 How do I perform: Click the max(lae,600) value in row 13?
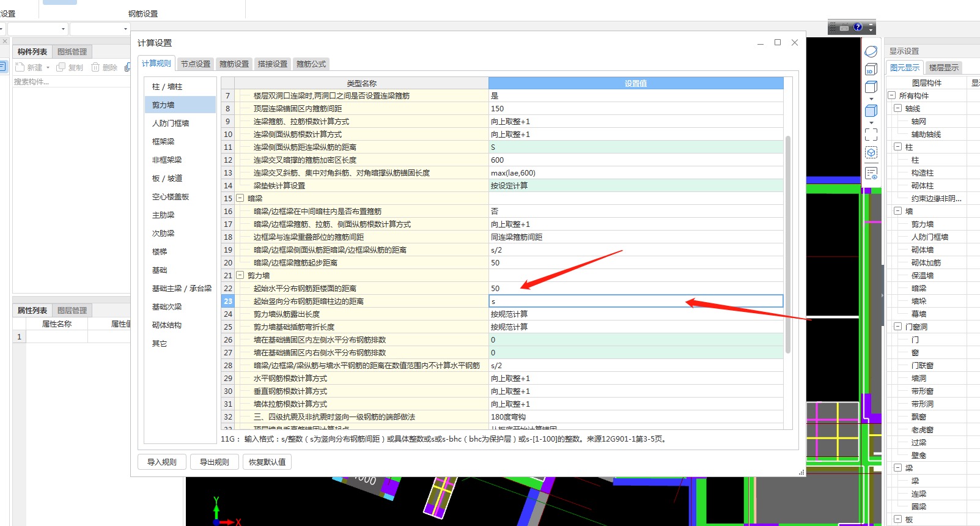[636, 172]
